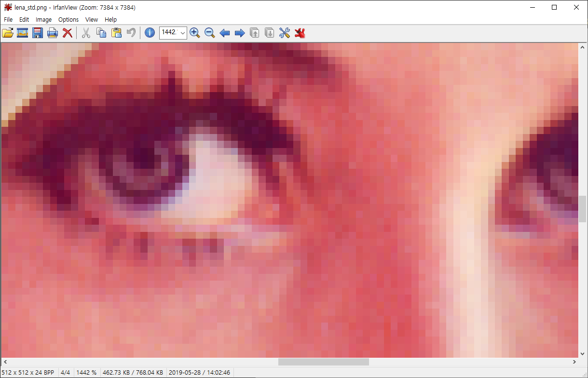Viewport: 588px width, 378px height.
Task: Click the zoom value 1442 input field
Action: point(170,33)
